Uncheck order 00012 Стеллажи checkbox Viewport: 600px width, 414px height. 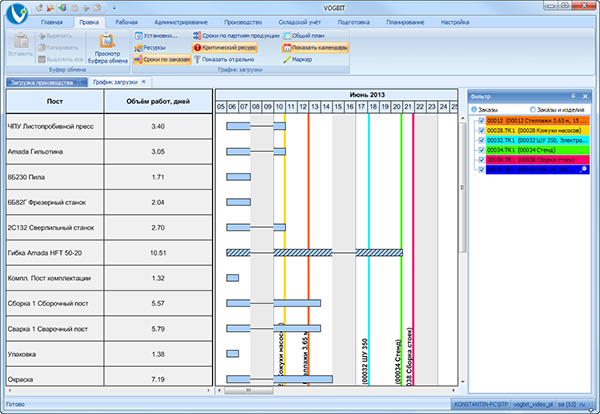coord(481,121)
